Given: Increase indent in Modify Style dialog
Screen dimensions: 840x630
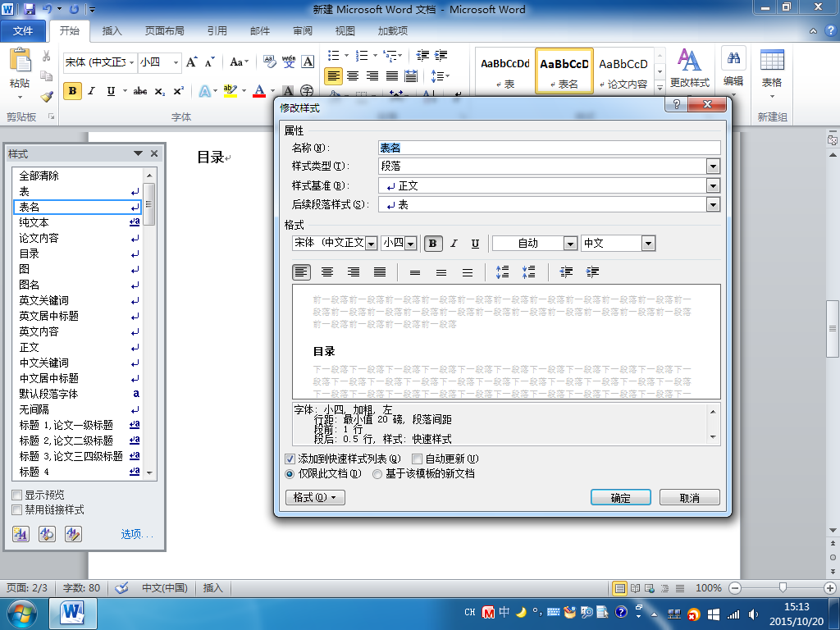Looking at the screenshot, I should pos(592,272).
